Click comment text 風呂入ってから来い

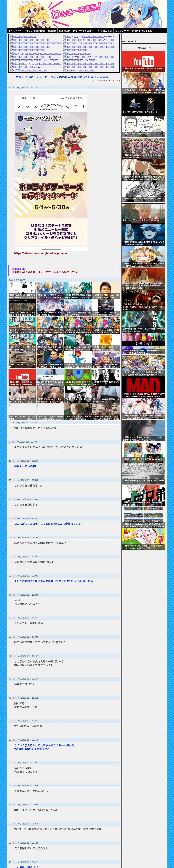[x=26, y=466]
